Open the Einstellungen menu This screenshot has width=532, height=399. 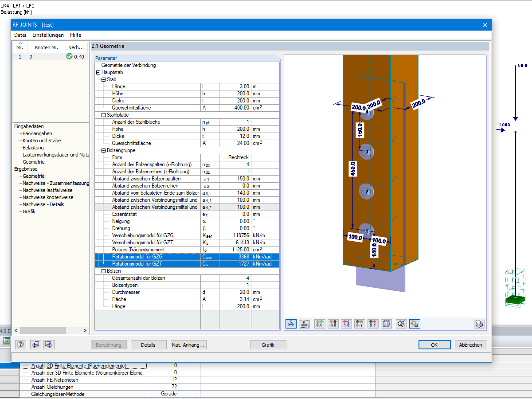48,35
